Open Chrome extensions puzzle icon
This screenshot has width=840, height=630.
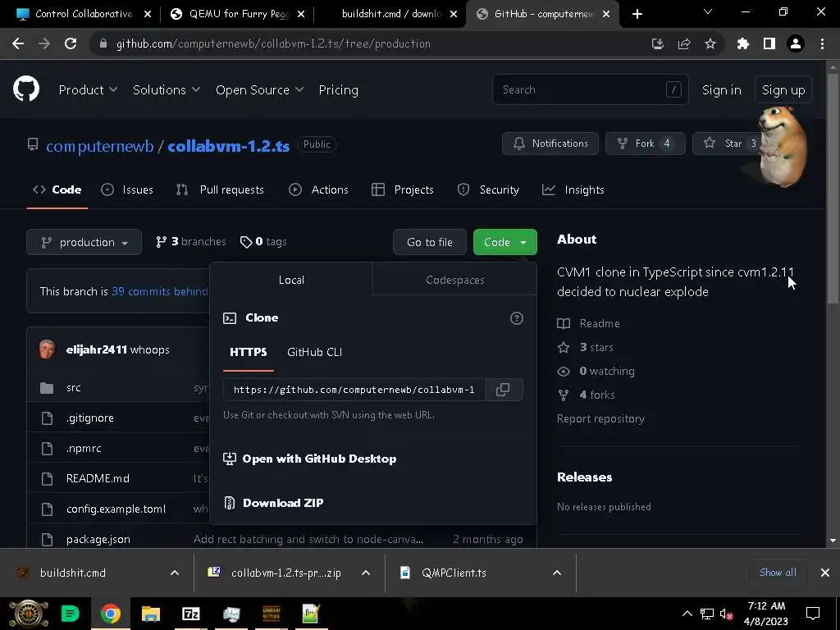point(743,44)
